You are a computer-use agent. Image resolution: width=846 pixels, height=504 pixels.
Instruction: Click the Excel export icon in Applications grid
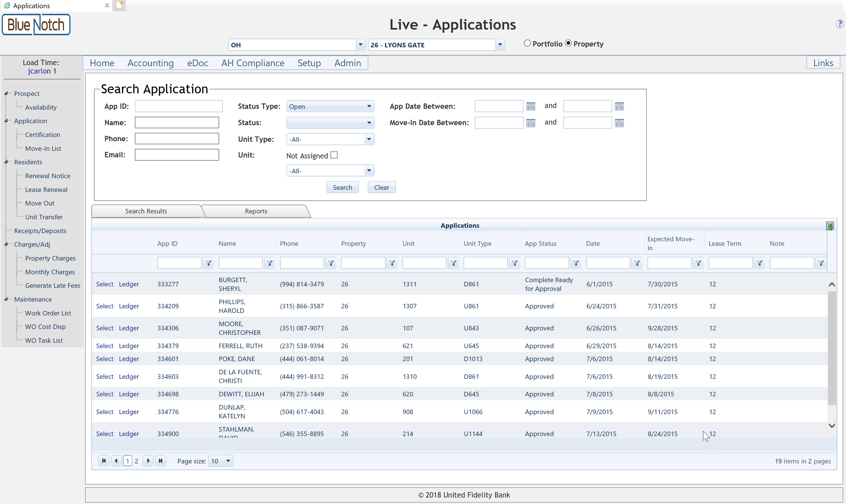coord(830,226)
